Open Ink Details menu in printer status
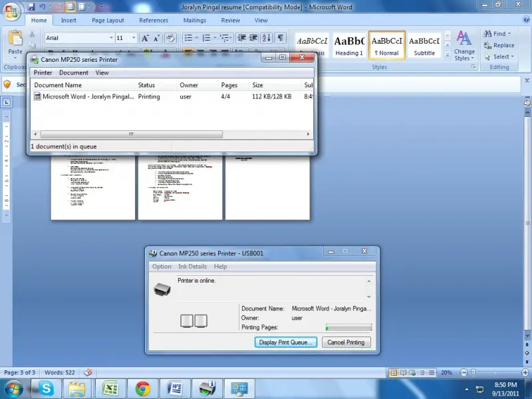Screen dimensions: 532x399 (192, 267)
